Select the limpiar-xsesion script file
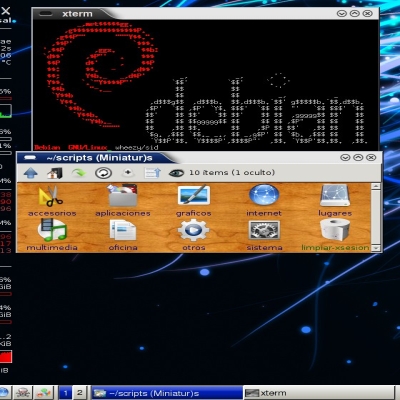Viewport: 400px width, 400px height. pyautogui.click(x=335, y=235)
